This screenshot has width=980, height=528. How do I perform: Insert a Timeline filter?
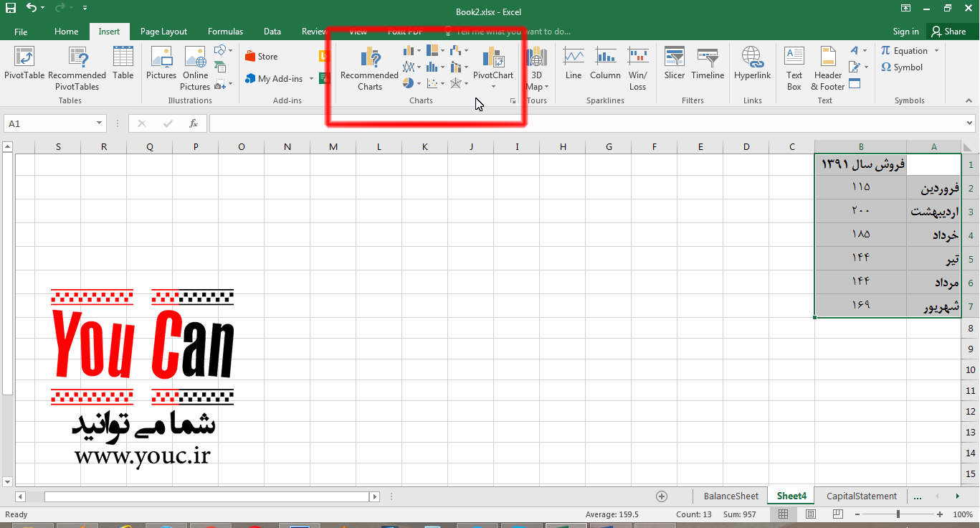pyautogui.click(x=708, y=63)
